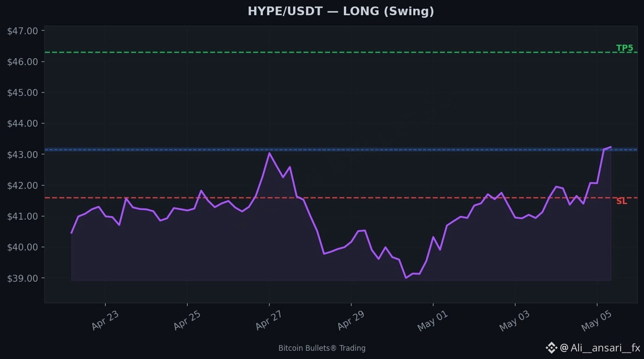
Task: Click the "$46.00" price axis label
Action: coord(23,62)
